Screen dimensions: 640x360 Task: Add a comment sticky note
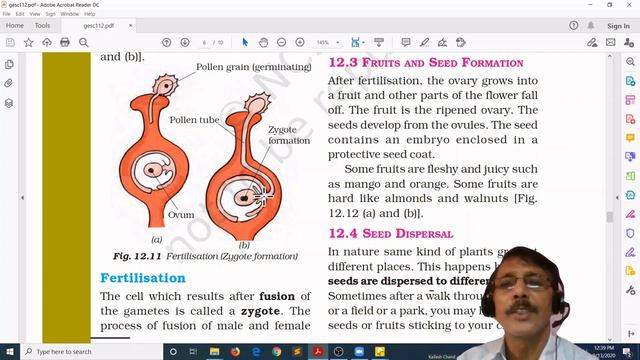[406, 42]
